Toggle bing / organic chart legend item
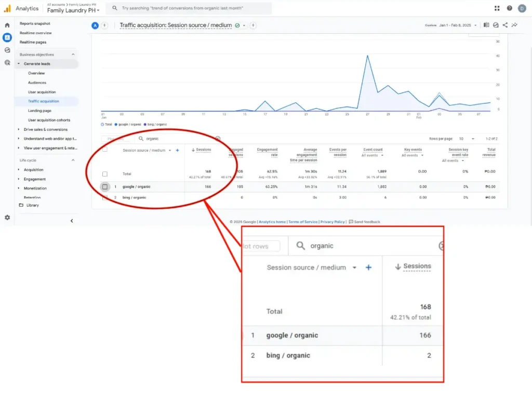Viewport: 532px width, 399px height. (155, 125)
